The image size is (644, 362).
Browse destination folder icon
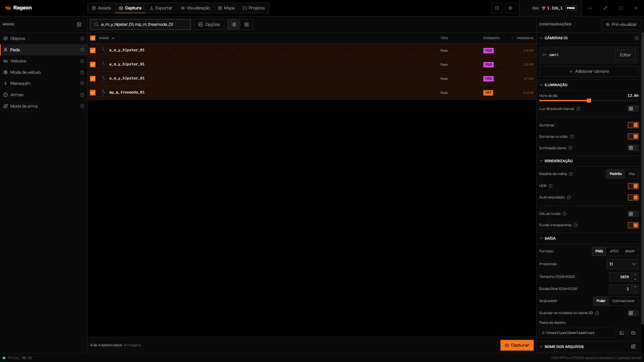point(622,333)
